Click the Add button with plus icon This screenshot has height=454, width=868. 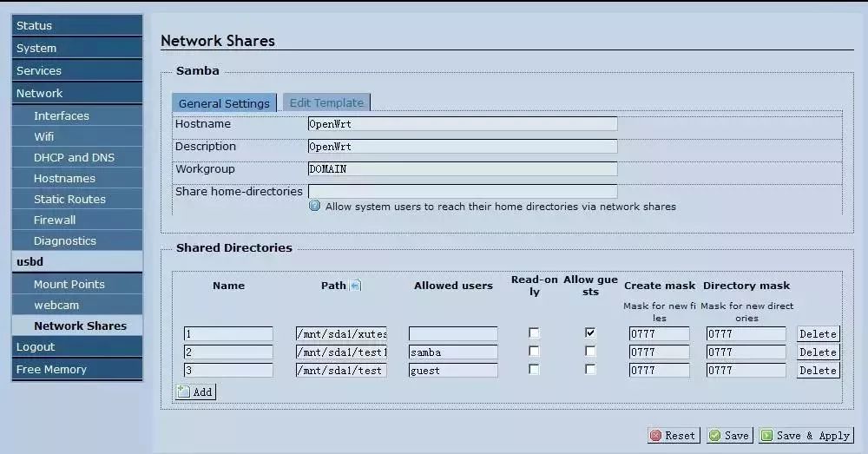(x=195, y=391)
